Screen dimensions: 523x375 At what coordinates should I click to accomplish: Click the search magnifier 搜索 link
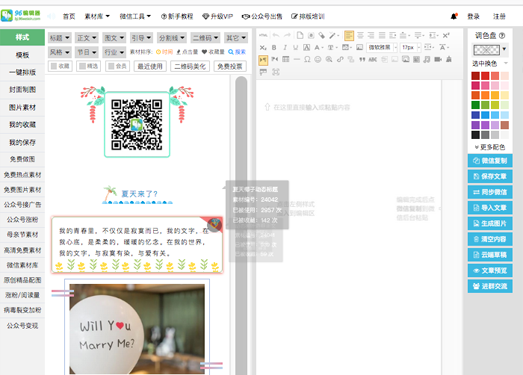[237, 52]
